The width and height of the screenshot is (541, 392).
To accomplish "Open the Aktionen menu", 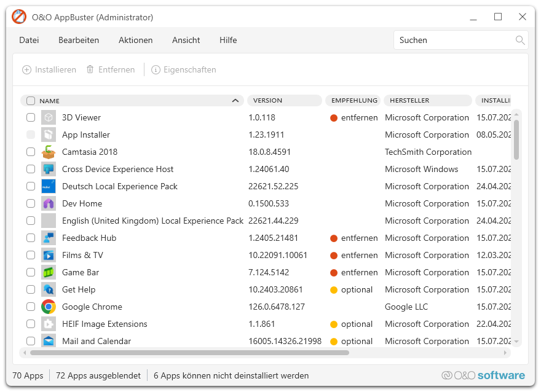I will 136,41.
